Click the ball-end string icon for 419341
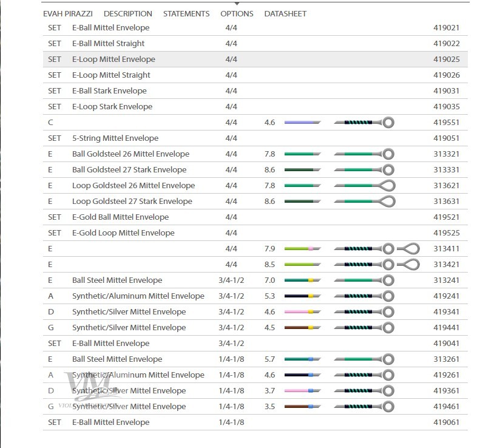This screenshot has height=448, width=497. pyautogui.click(x=364, y=312)
